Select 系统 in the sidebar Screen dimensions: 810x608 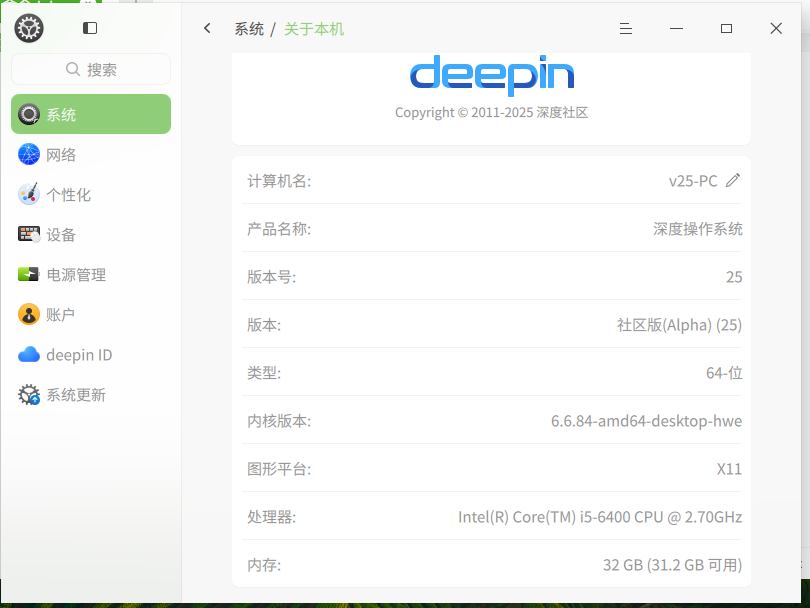point(91,114)
